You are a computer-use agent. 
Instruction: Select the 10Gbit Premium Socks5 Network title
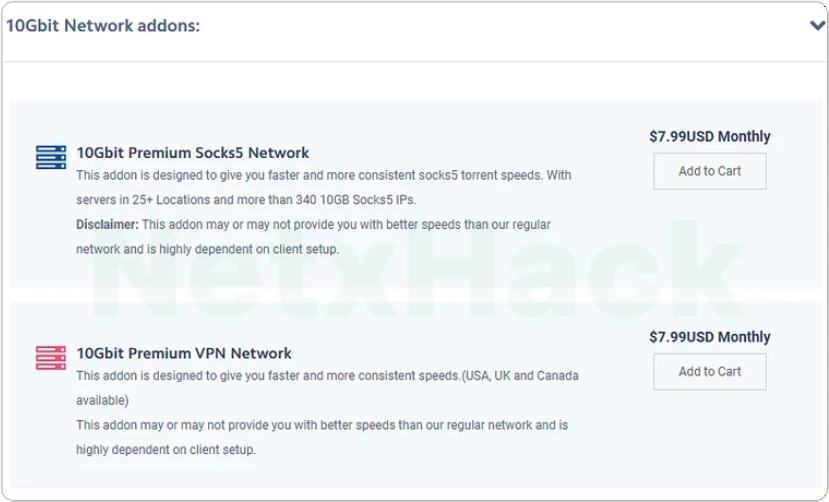(193, 153)
